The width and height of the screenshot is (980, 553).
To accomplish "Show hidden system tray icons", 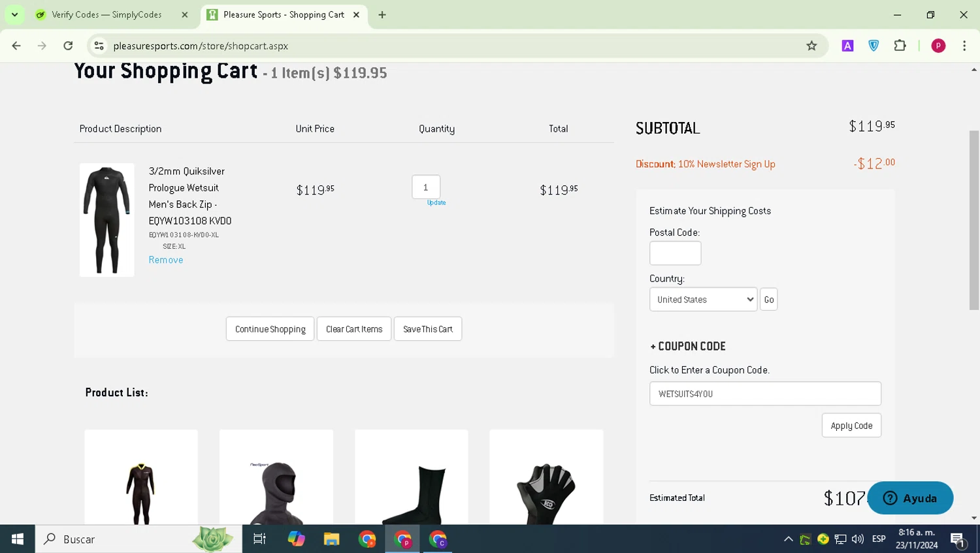I will [x=789, y=539].
